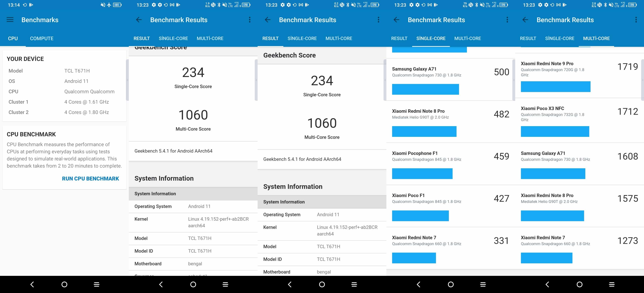Screen dimensions: 644x293
Task: Tap Xiaomi Pocophone F1 entry scoring 459
Action: [x=450, y=164]
